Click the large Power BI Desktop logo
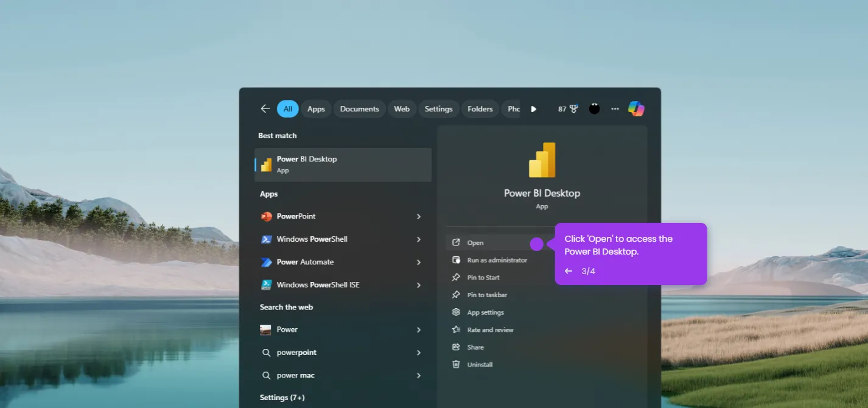The height and width of the screenshot is (408, 868). point(542,160)
